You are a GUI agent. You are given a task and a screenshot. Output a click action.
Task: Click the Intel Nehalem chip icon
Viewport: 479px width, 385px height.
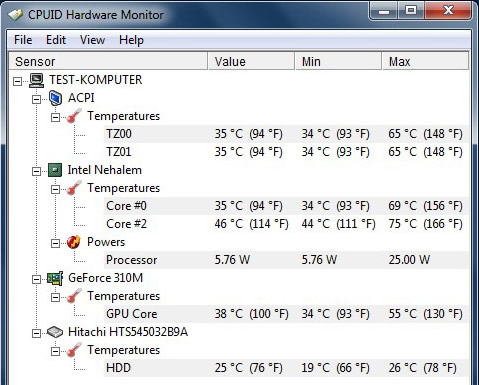(x=55, y=170)
